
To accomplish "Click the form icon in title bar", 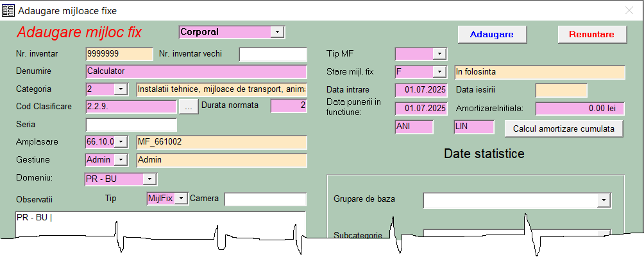I will [8, 10].
